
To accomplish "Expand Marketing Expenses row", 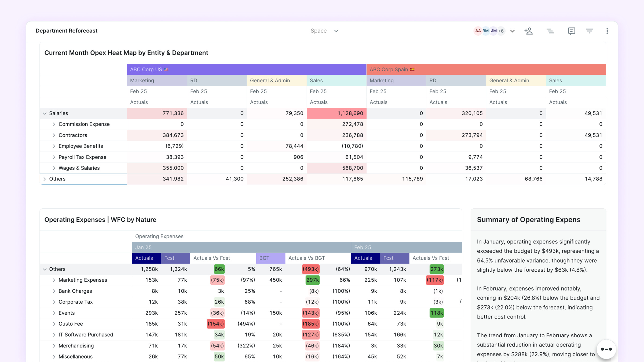I will (54, 280).
